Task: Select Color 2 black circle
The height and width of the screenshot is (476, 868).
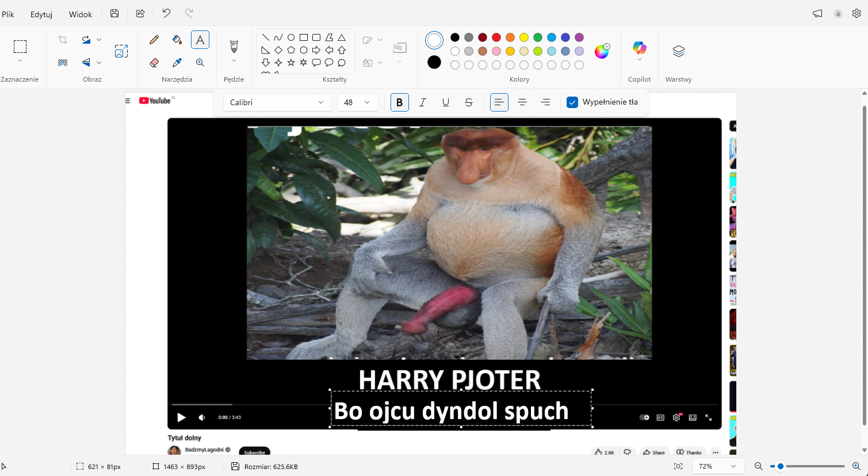Action: (x=434, y=62)
